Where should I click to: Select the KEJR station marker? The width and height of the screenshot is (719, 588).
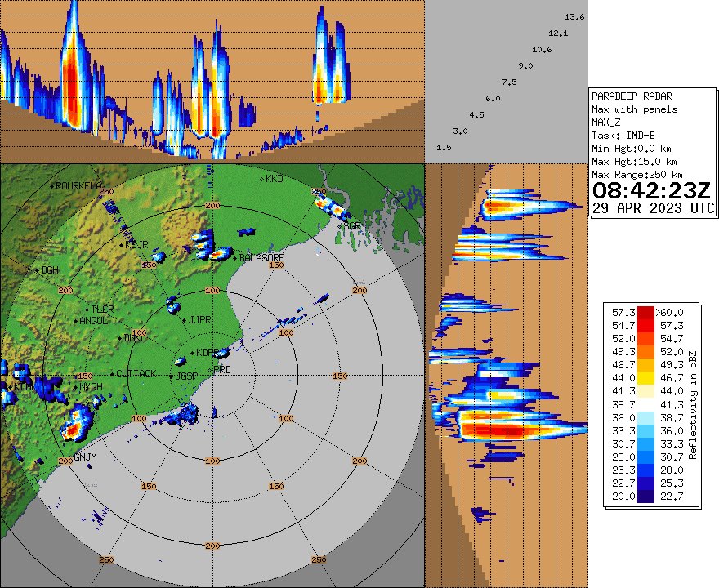point(120,245)
